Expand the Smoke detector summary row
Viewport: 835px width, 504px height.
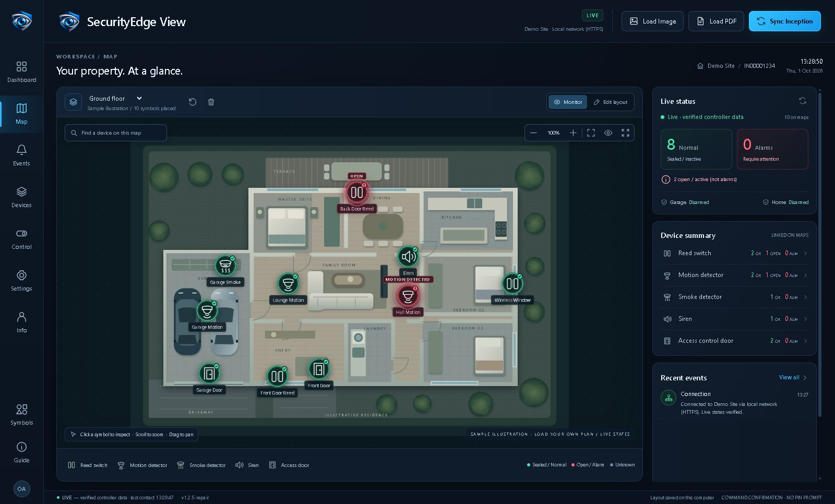(x=735, y=297)
